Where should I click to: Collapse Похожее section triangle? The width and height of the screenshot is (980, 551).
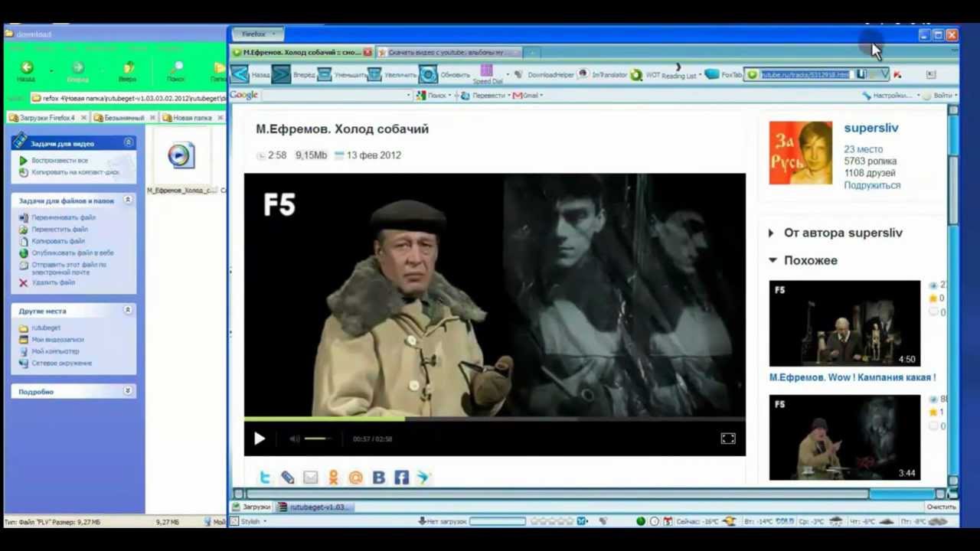pyautogui.click(x=773, y=260)
